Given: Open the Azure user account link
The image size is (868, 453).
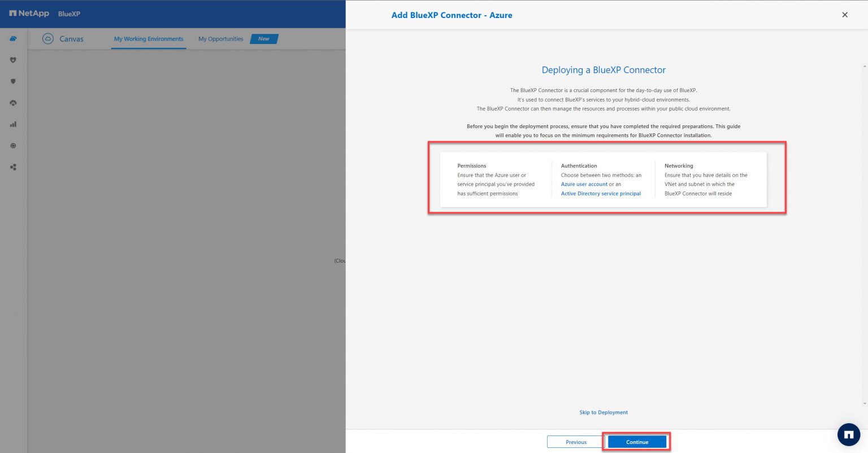Looking at the screenshot, I should tap(583, 184).
